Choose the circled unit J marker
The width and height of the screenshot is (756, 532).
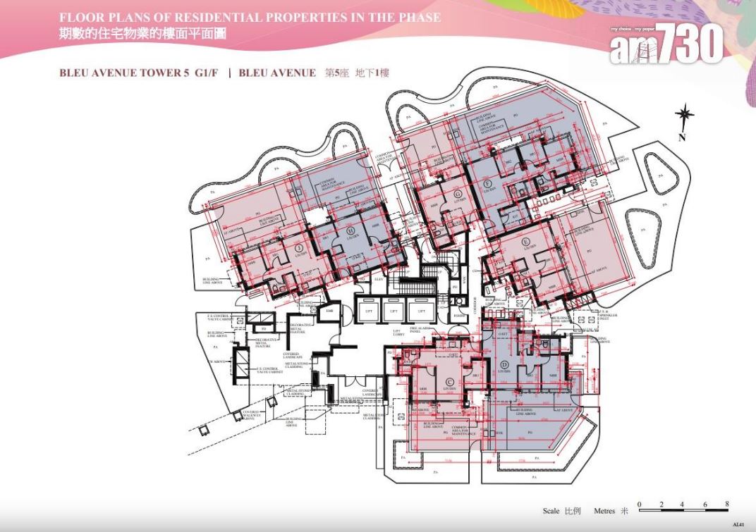pyautogui.click(x=299, y=247)
